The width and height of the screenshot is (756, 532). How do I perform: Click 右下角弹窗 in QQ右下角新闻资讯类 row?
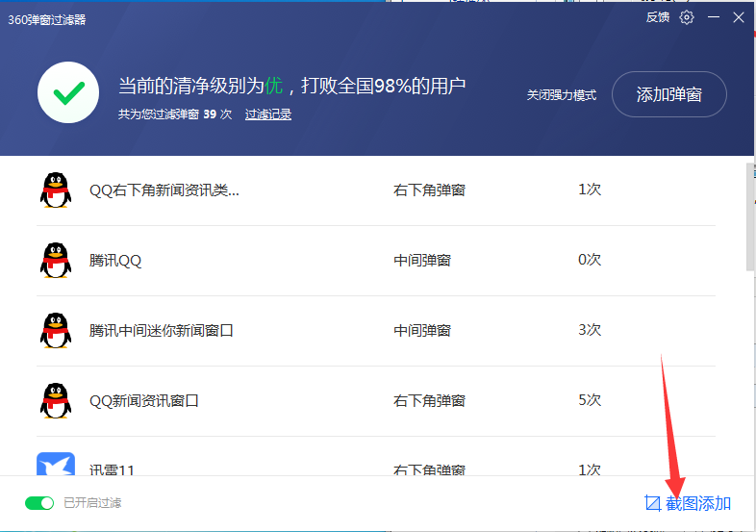coord(429,190)
